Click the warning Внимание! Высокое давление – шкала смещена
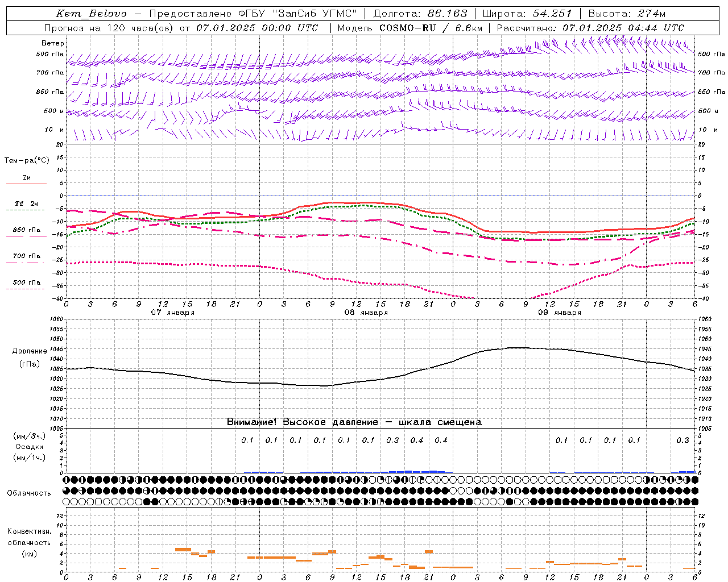Screen dimensions: 728x582 [354, 422]
